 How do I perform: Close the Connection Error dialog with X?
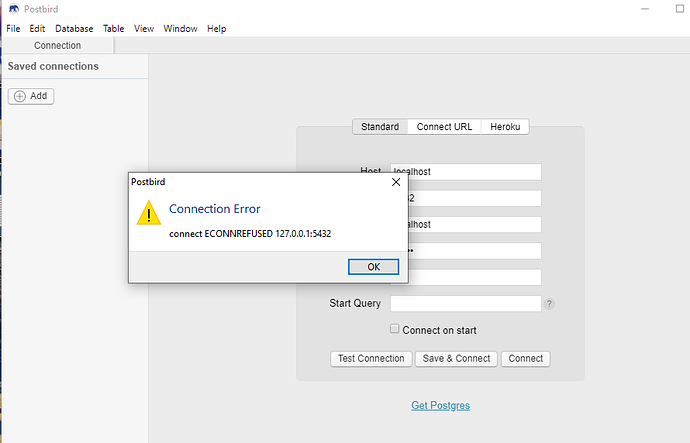(x=396, y=182)
